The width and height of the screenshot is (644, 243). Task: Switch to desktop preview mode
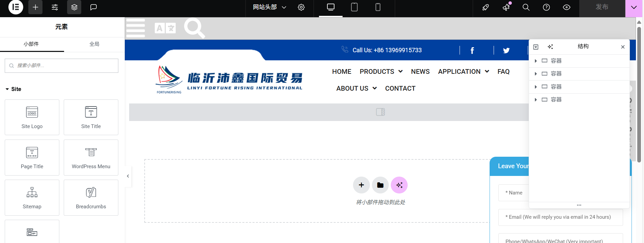click(330, 7)
